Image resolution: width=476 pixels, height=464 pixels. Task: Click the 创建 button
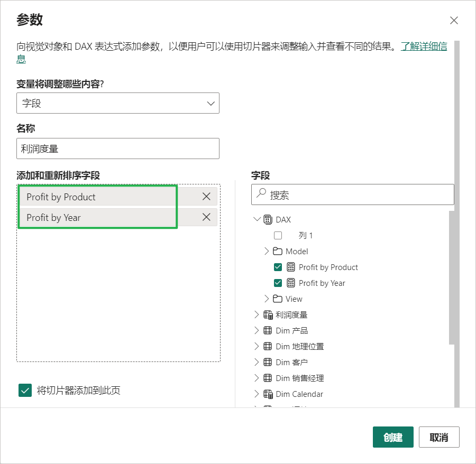click(x=393, y=437)
